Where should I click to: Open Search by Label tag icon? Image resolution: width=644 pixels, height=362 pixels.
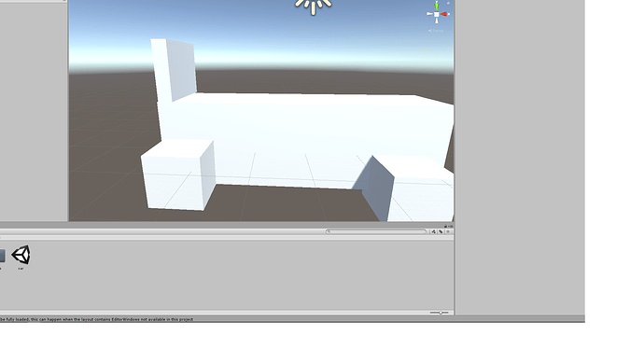pos(441,231)
